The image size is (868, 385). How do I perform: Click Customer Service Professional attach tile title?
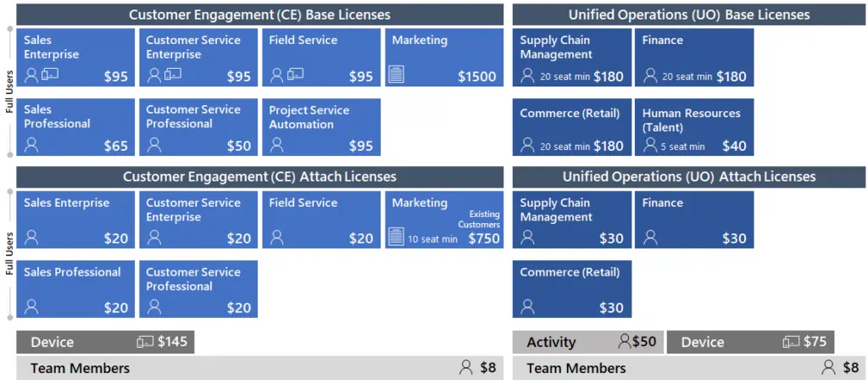click(193, 279)
